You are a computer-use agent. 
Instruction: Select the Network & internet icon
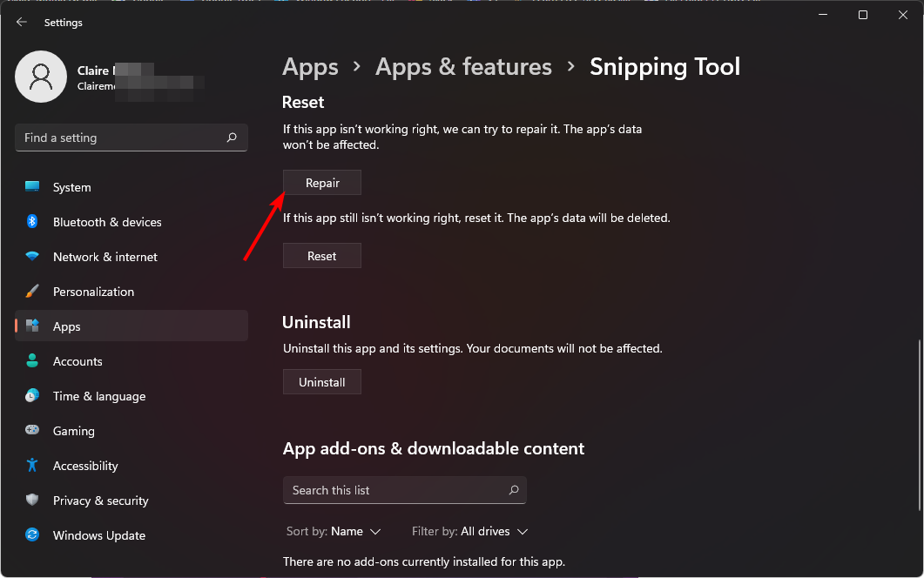(31, 257)
